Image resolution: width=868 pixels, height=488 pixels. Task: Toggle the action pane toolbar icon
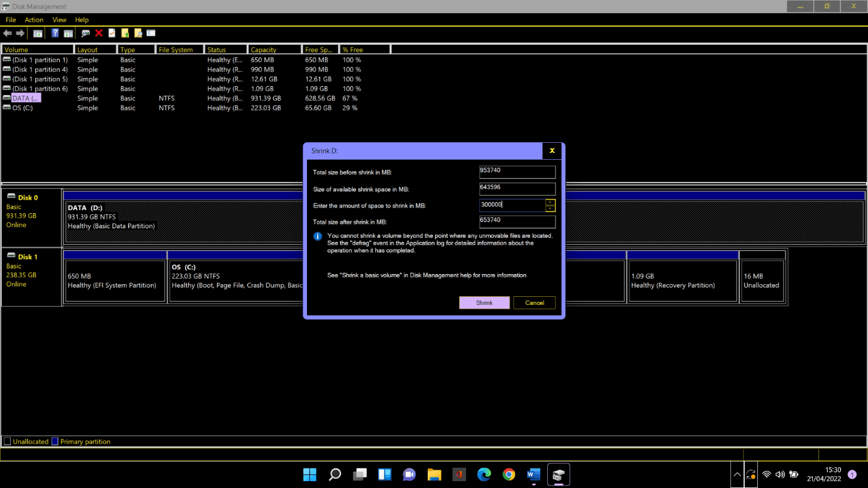pyautogui.click(x=68, y=33)
